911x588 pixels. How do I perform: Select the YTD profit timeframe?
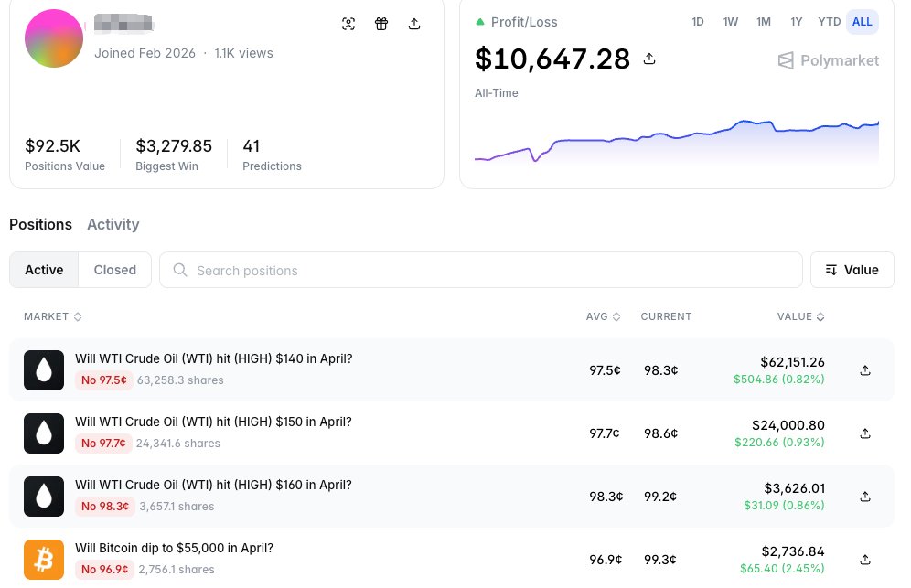[x=829, y=22]
